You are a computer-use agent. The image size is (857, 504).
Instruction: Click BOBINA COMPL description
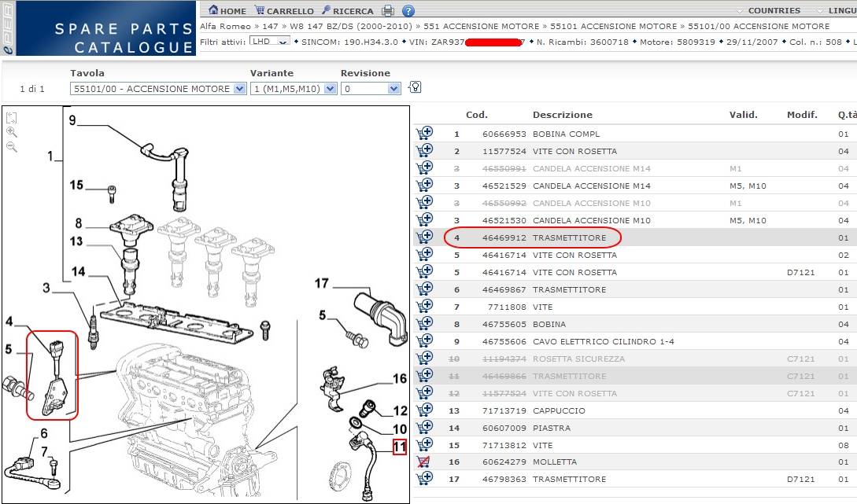tap(567, 134)
